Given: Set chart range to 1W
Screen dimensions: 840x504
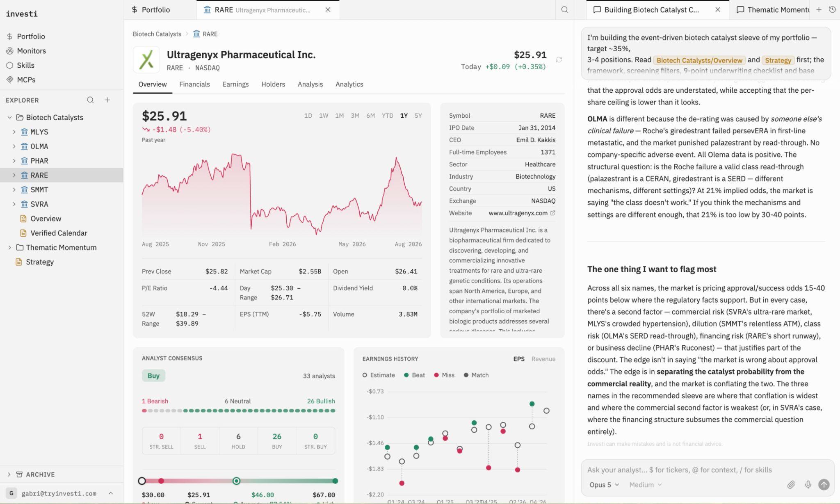Looking at the screenshot, I should coord(324,116).
